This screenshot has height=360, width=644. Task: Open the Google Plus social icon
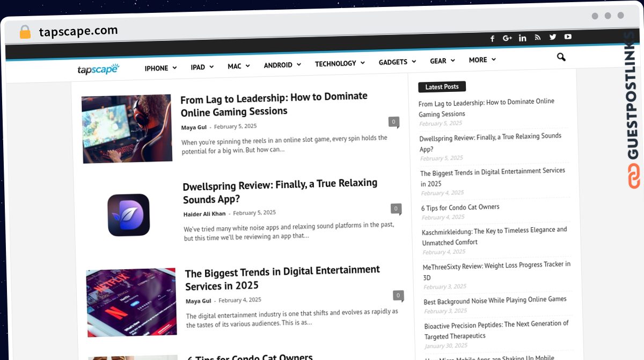pyautogui.click(x=507, y=38)
